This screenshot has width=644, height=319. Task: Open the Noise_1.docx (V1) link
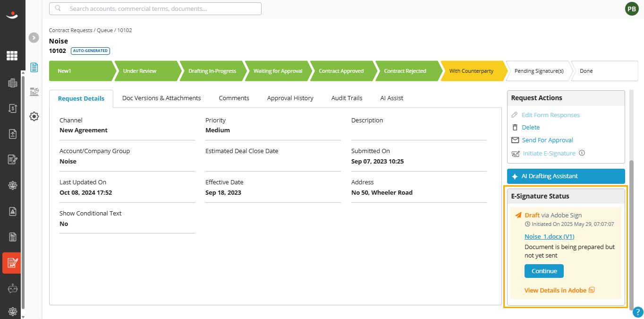(x=549, y=236)
